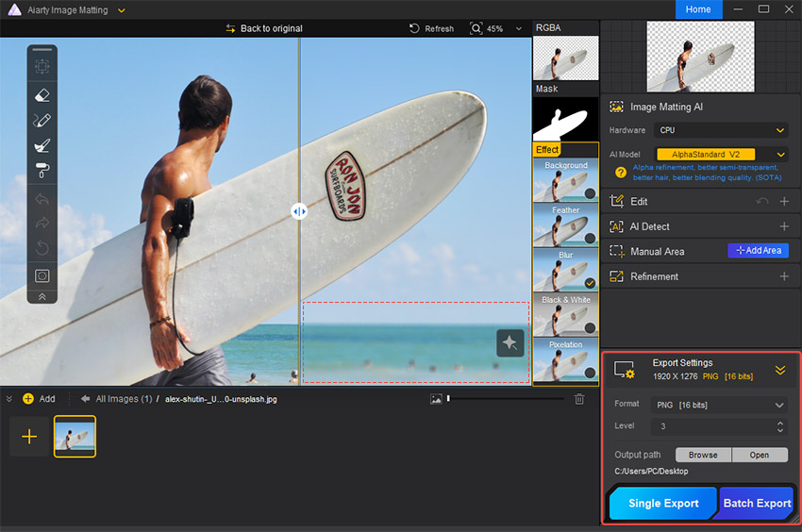Click the reset circular arrow in tool panel
Image resolution: width=802 pixels, height=532 pixels.
coord(42,248)
